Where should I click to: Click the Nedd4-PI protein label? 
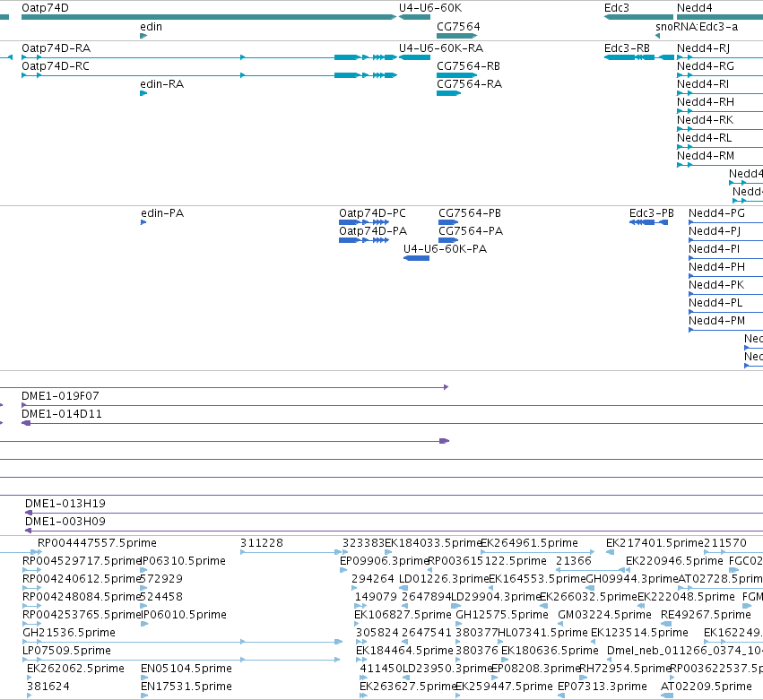(714, 249)
